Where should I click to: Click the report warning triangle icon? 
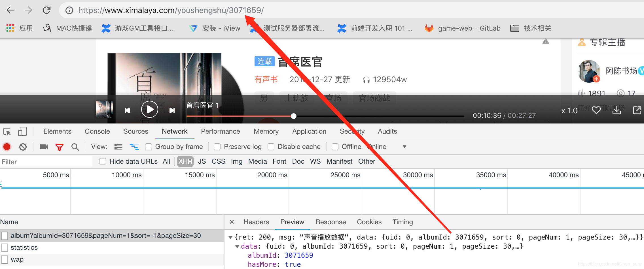click(546, 42)
